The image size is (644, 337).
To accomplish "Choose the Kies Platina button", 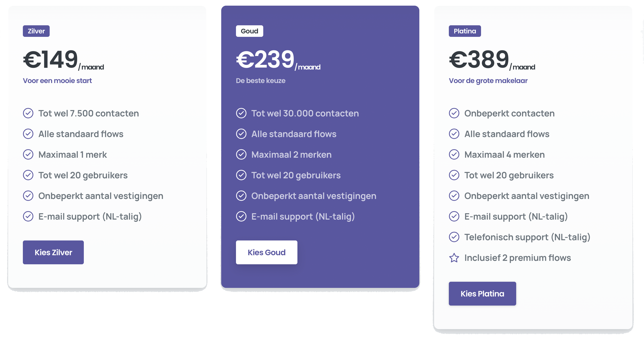I will point(482,294).
